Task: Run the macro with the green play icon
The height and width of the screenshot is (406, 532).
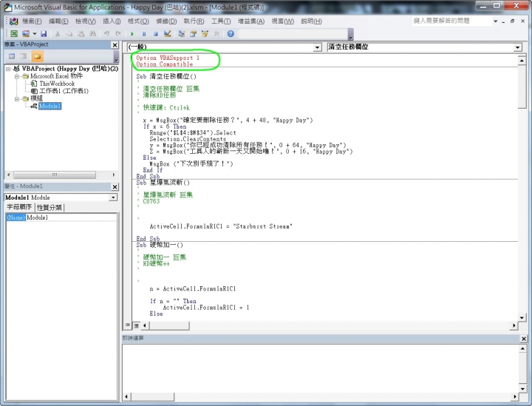Action: [x=132, y=33]
